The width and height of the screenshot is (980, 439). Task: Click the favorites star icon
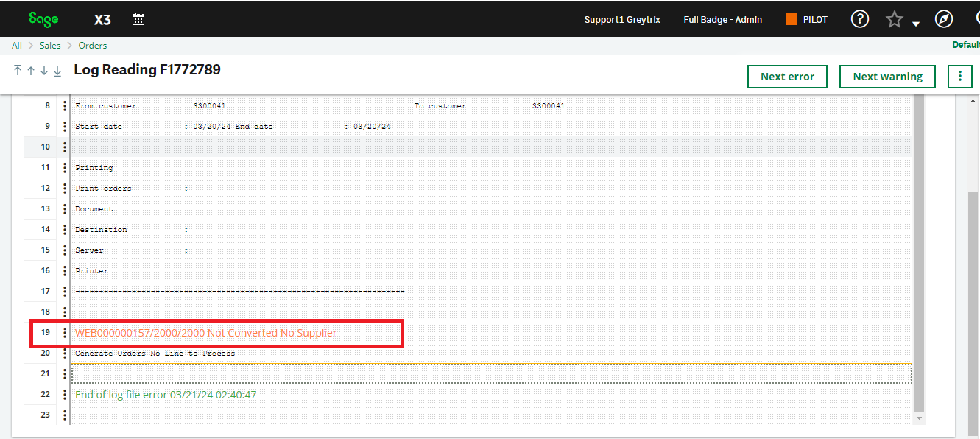(x=892, y=19)
